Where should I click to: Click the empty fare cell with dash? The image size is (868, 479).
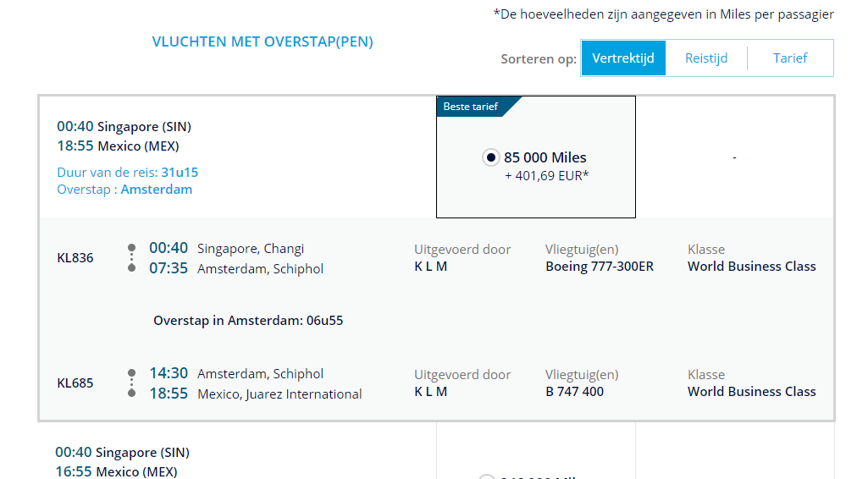(734, 157)
